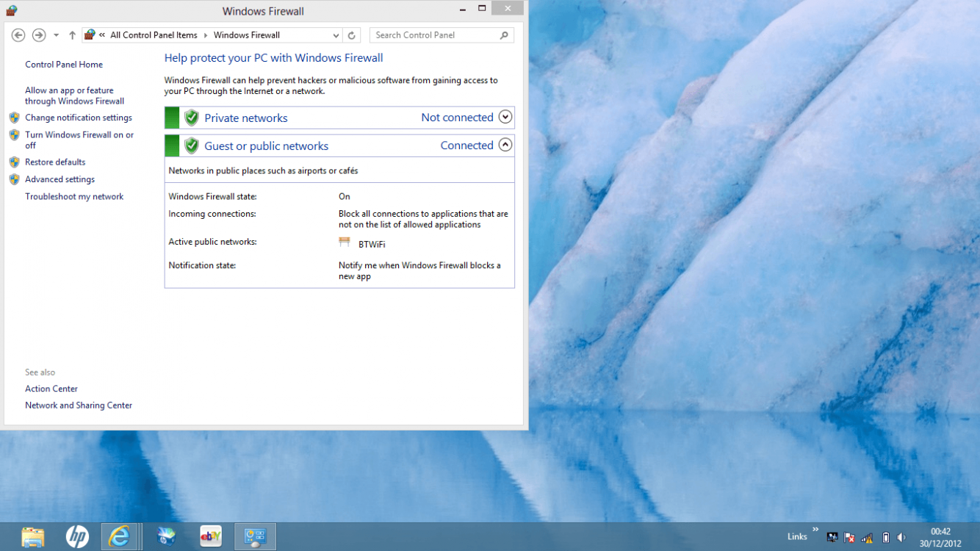
Task: Open the taskbar app left of eBay
Action: [x=167, y=537]
